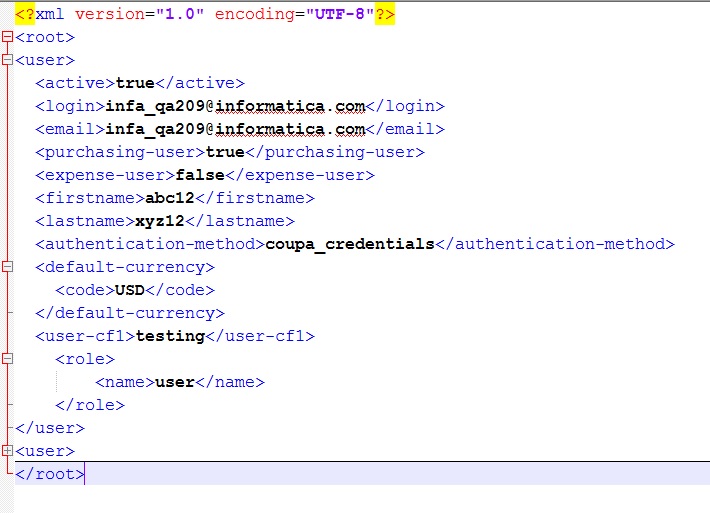This screenshot has width=710, height=513.
Task: Expand the collapsed second user element
Action: point(7,451)
